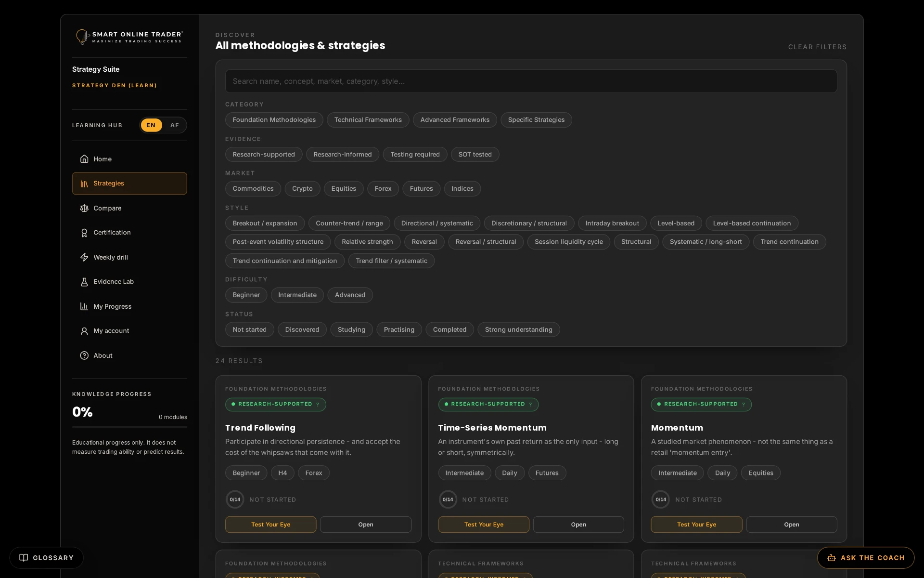Toggle the Indices market filter
924x578 pixels.
462,189
